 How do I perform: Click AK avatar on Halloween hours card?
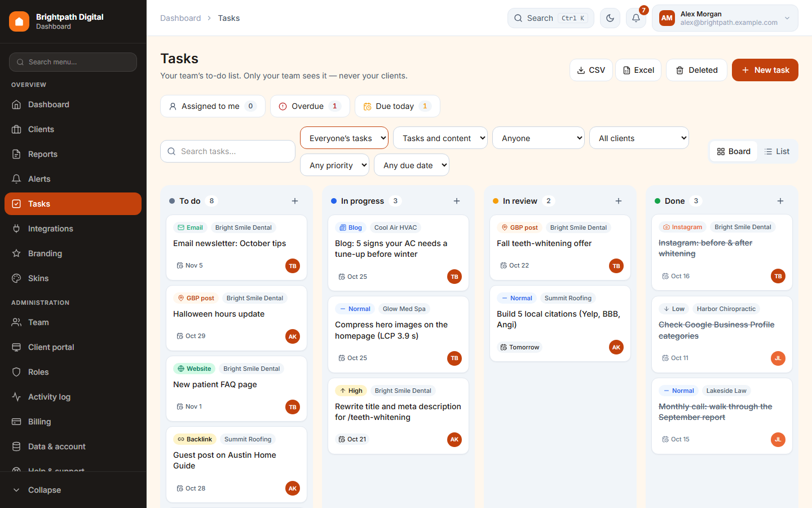[x=293, y=336]
